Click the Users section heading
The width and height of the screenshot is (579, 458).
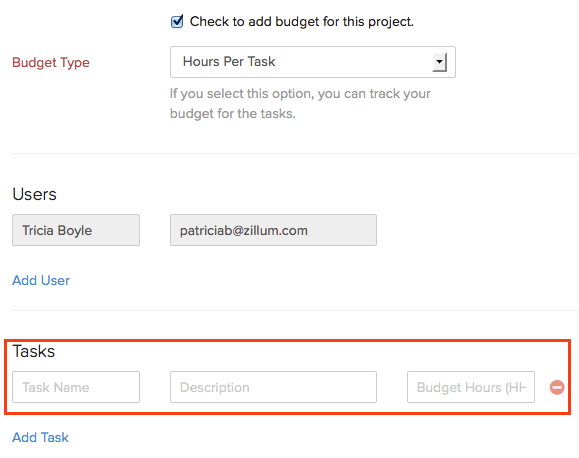34,194
